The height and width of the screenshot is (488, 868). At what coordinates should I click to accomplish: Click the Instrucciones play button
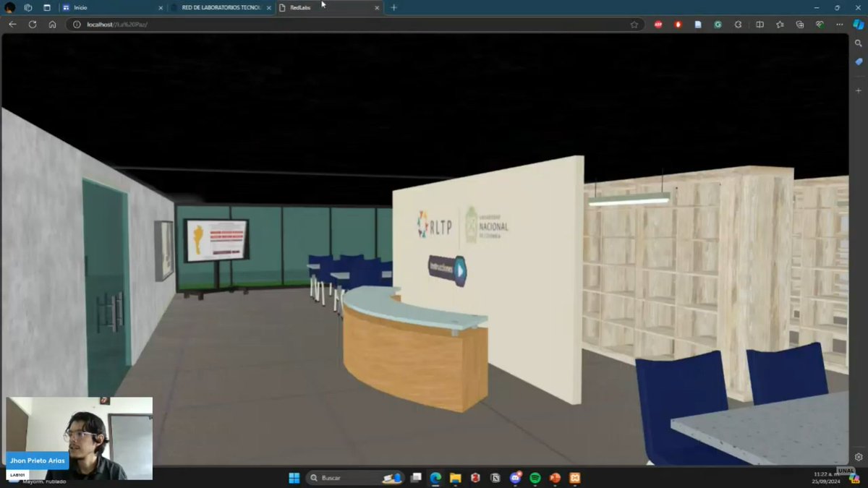tap(447, 270)
